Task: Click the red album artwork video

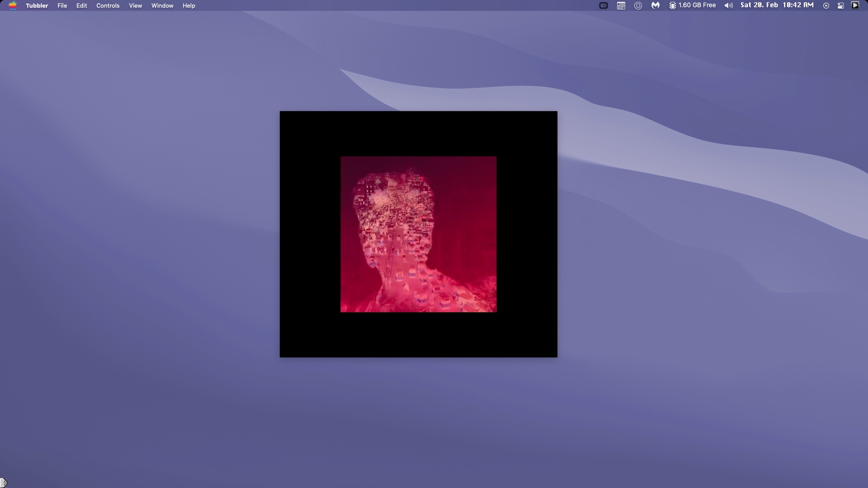Action: click(418, 234)
